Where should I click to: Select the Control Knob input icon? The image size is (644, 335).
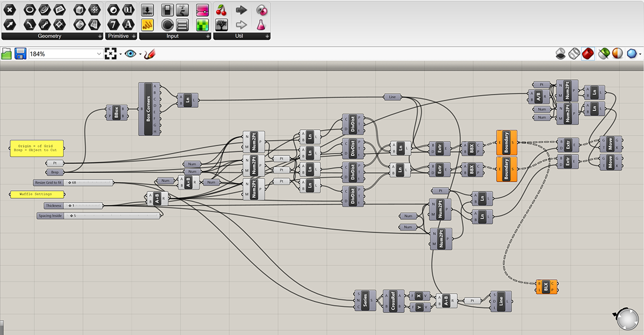[x=167, y=24]
